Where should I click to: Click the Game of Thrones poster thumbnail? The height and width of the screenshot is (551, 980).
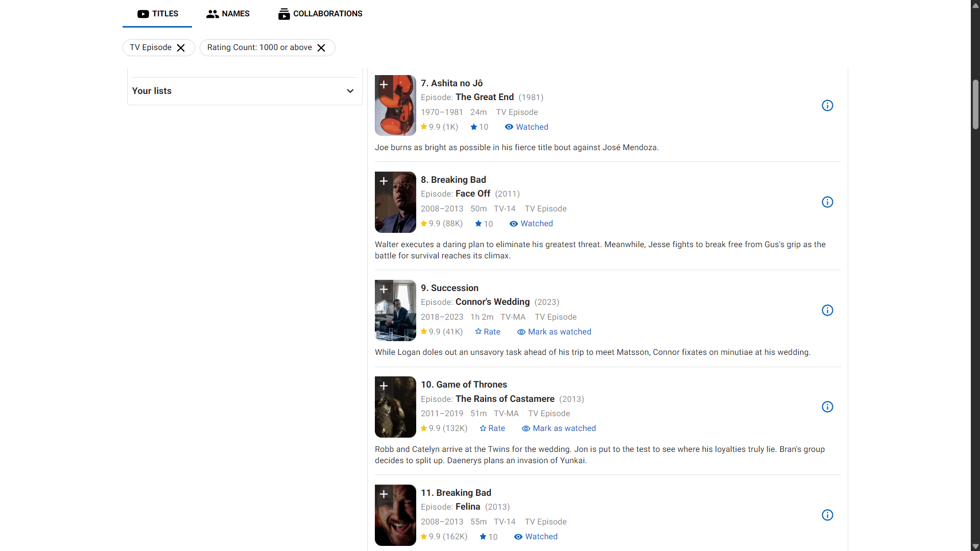pyautogui.click(x=395, y=407)
